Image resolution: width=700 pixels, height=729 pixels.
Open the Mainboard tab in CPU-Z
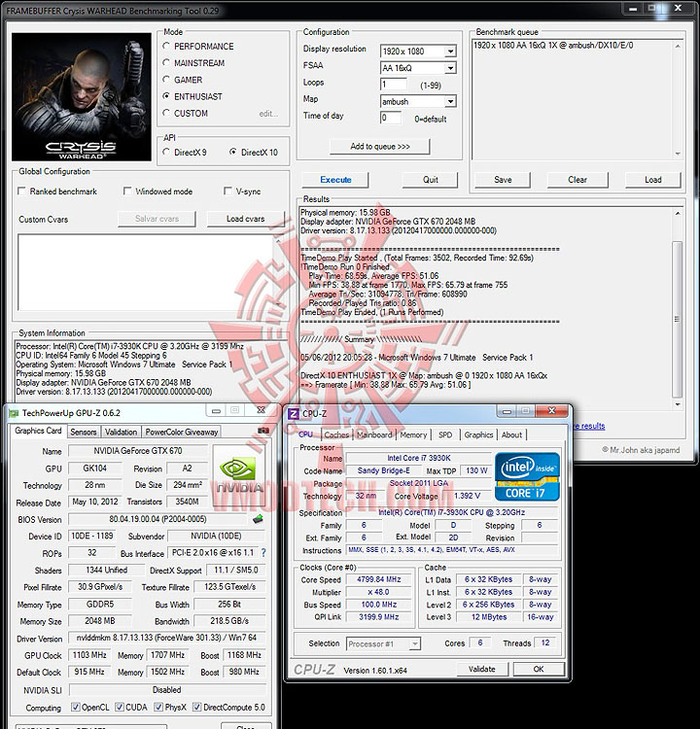pyautogui.click(x=374, y=434)
